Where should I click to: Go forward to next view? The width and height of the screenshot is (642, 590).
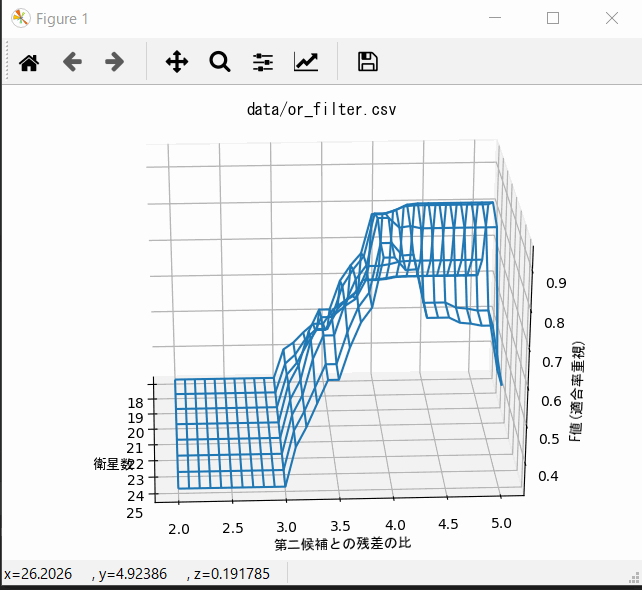coord(115,62)
